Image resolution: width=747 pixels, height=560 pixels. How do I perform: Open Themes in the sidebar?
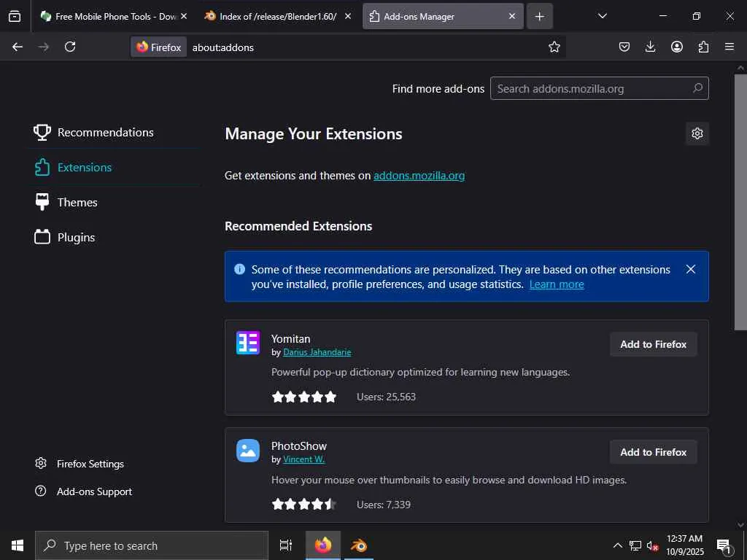pos(66,203)
